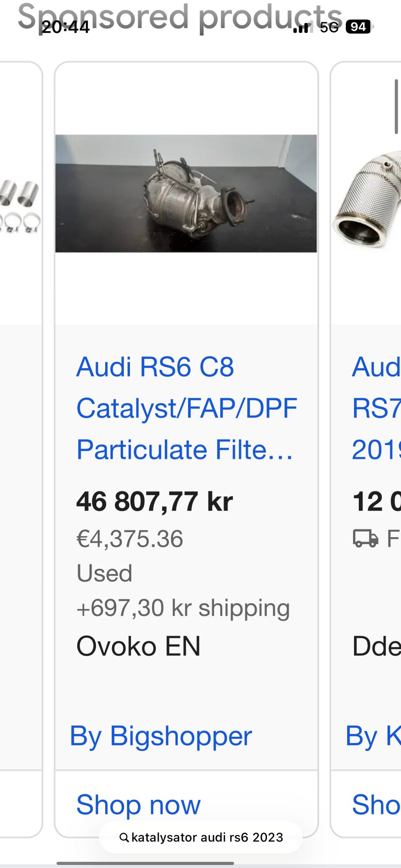Image resolution: width=401 pixels, height=868 pixels.
Task: Tap the Shop now link on right card
Action: tap(376, 804)
